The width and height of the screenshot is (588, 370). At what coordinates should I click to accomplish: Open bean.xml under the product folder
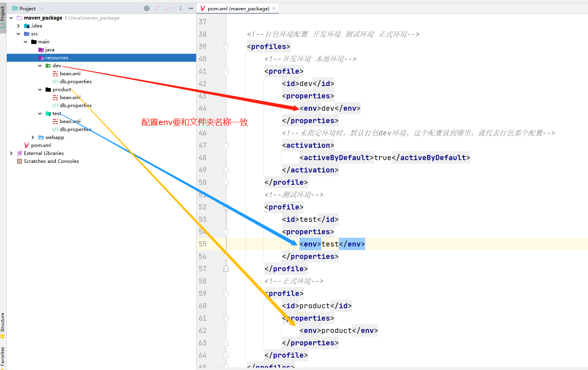[70, 98]
